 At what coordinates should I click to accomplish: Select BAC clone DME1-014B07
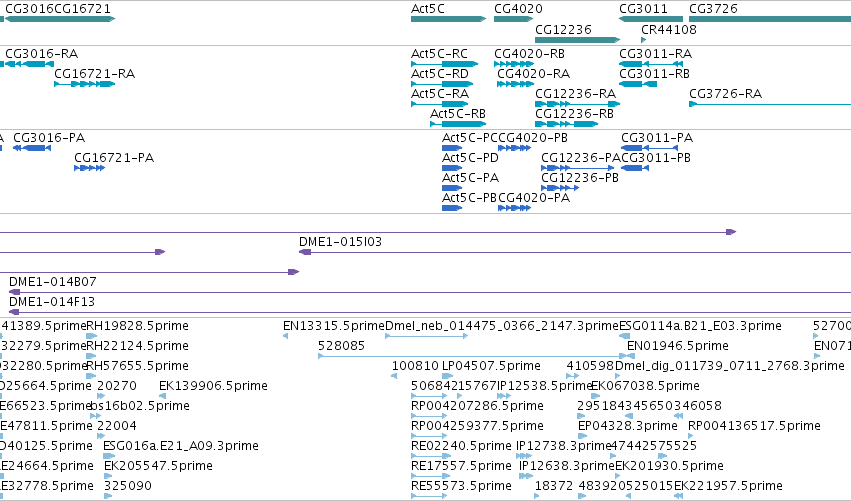(x=430, y=293)
